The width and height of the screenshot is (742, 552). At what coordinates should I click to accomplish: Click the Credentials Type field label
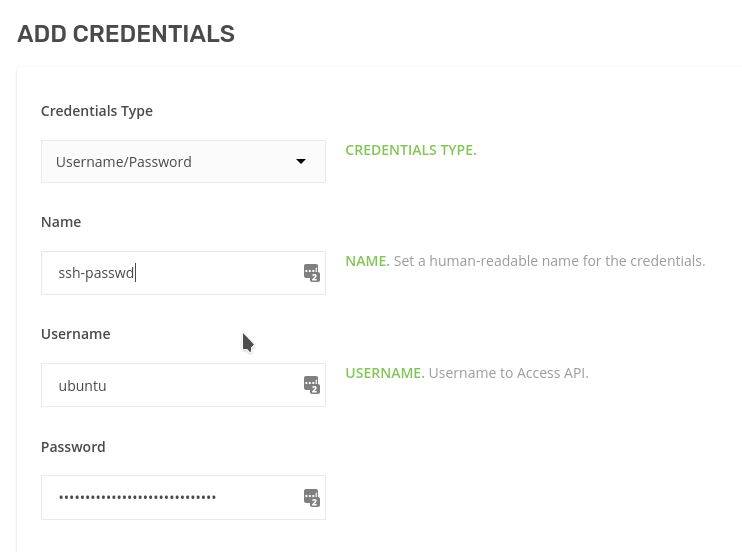97,111
